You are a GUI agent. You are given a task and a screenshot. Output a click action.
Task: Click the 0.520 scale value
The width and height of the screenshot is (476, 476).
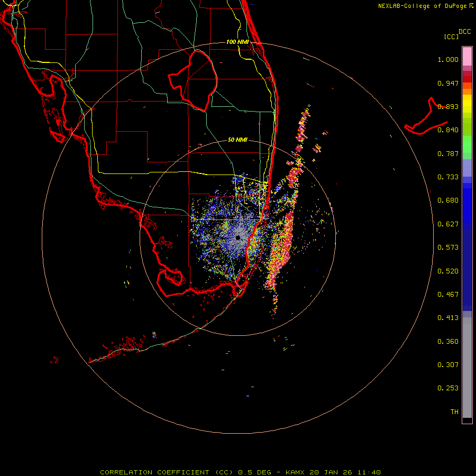tap(448, 271)
